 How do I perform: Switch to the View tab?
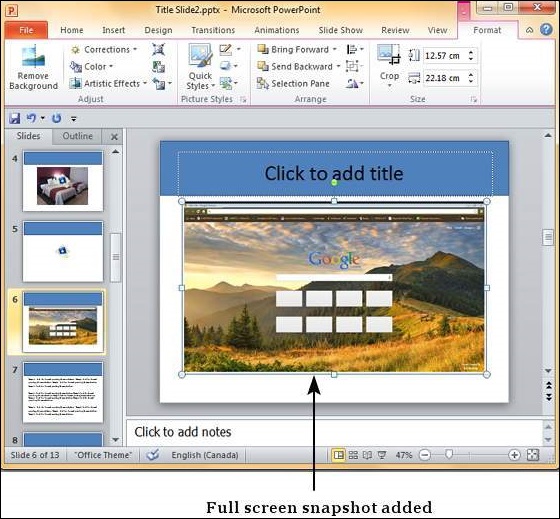click(x=438, y=30)
